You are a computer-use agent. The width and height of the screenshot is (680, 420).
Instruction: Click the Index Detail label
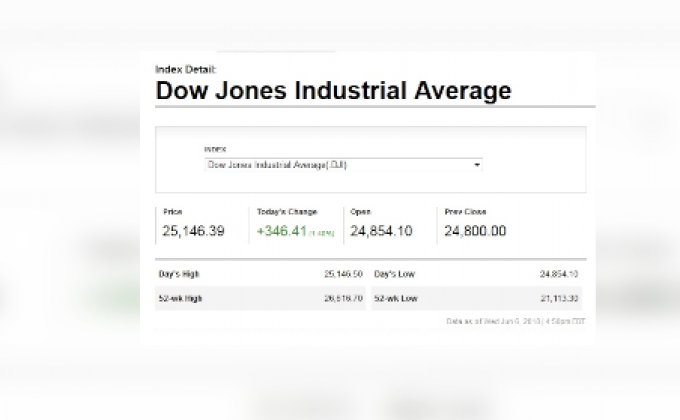(x=186, y=69)
